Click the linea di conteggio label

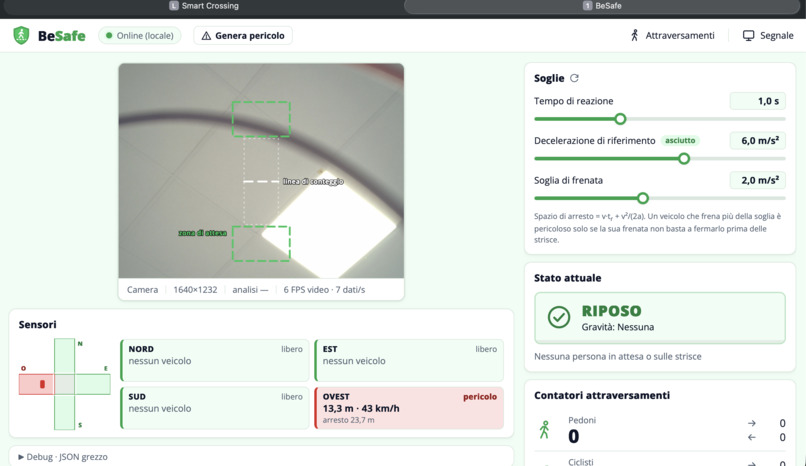click(x=313, y=181)
